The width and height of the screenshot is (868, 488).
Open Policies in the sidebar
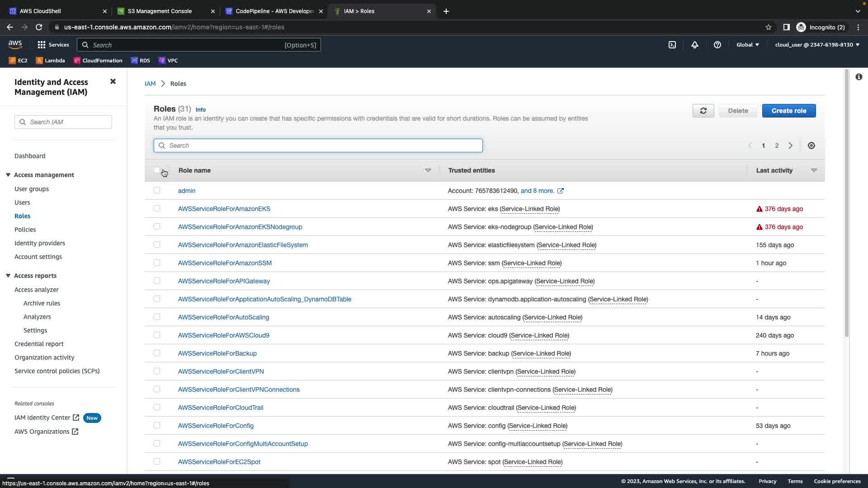click(25, 230)
